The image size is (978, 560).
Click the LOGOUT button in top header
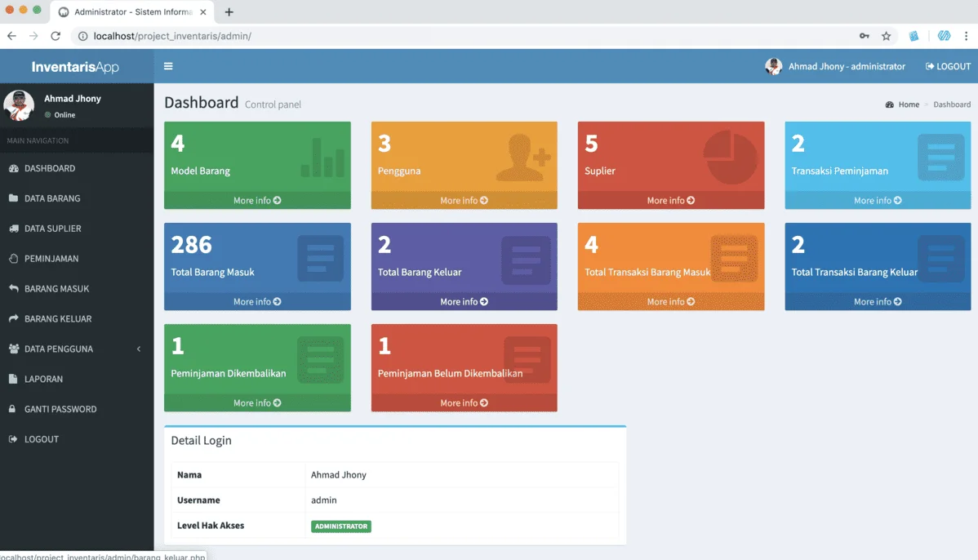tap(948, 67)
